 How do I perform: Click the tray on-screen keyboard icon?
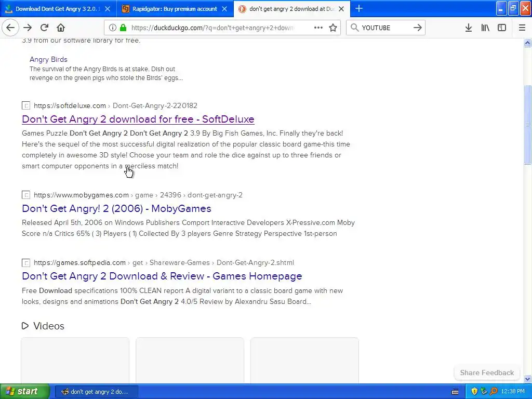pyautogui.click(x=455, y=392)
